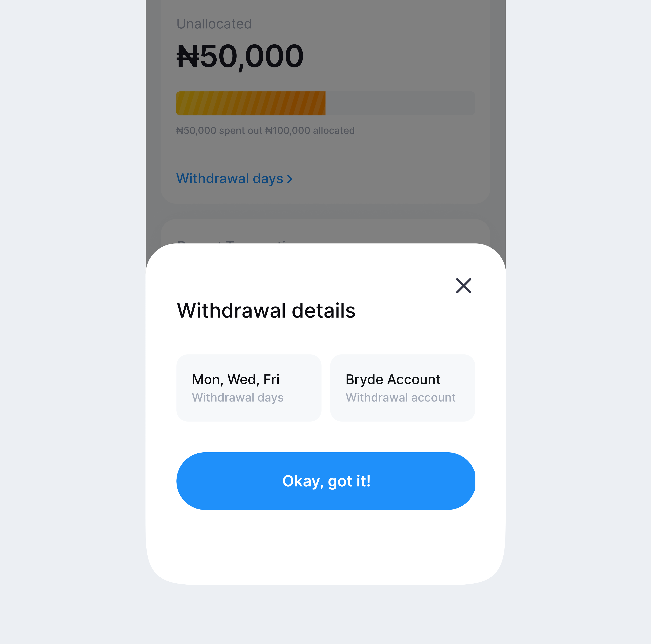This screenshot has width=651, height=644.
Task: Tap the Withdrawal details heading
Action: tap(266, 311)
